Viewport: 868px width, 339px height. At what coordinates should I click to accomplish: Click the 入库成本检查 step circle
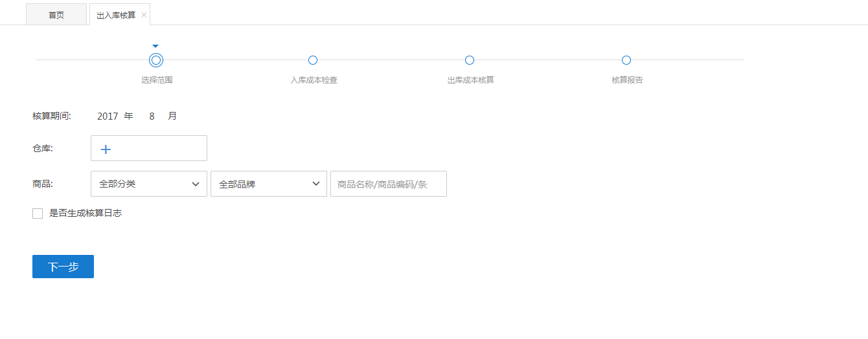coord(313,60)
